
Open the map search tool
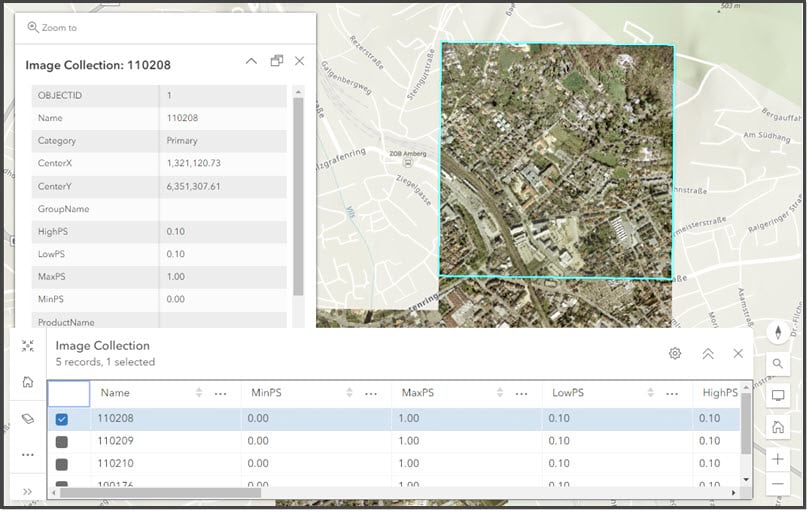point(778,364)
